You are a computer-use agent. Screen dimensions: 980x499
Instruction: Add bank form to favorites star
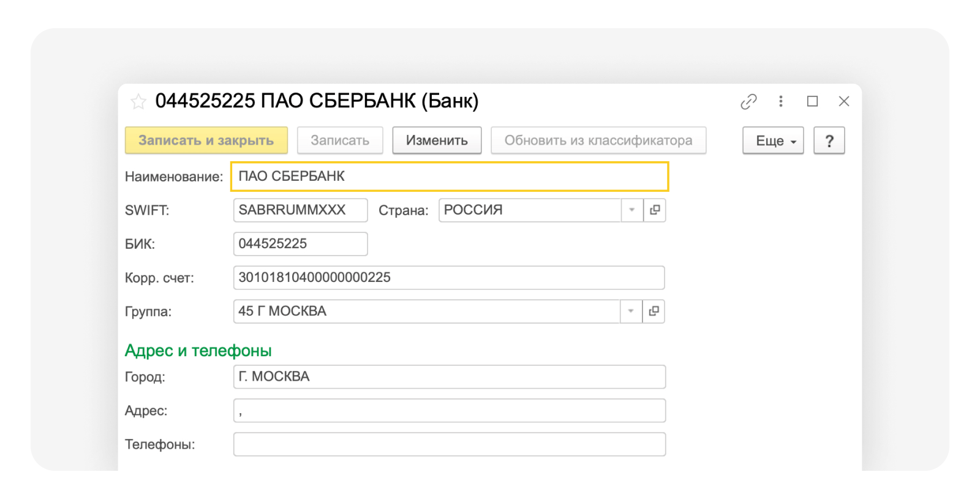(x=138, y=101)
